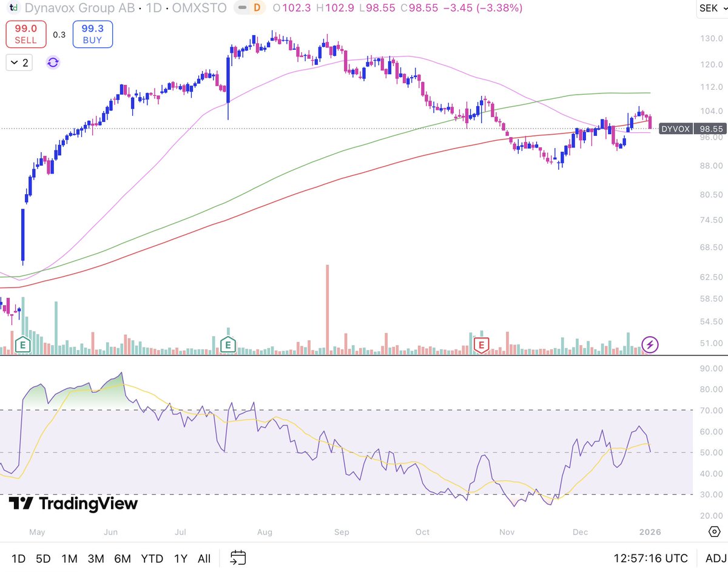The image size is (728, 572).
Task: Click the purple circular refresh arrows icon
Action: tap(53, 62)
